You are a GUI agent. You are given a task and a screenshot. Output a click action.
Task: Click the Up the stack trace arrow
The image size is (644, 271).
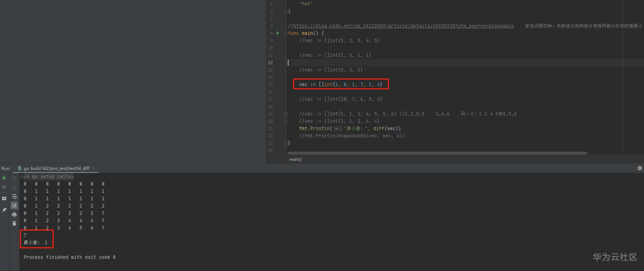pyautogui.click(x=14, y=178)
